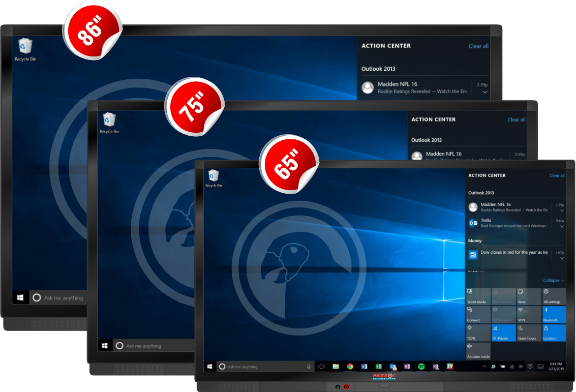
Task: Turn on Quiet hours tile
Action: [x=529, y=333]
